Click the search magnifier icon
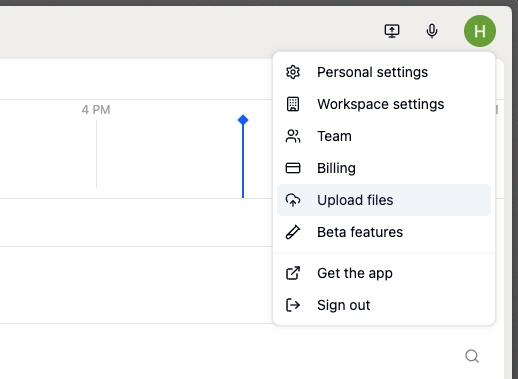The image size is (518, 379). (x=472, y=356)
